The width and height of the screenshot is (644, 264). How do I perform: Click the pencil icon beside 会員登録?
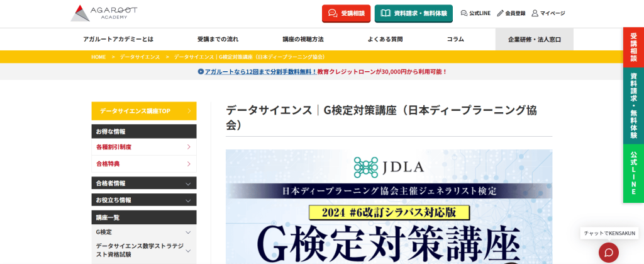click(x=500, y=13)
